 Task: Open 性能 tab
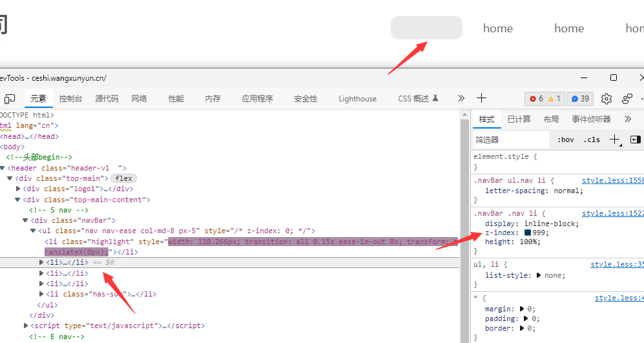(x=176, y=99)
